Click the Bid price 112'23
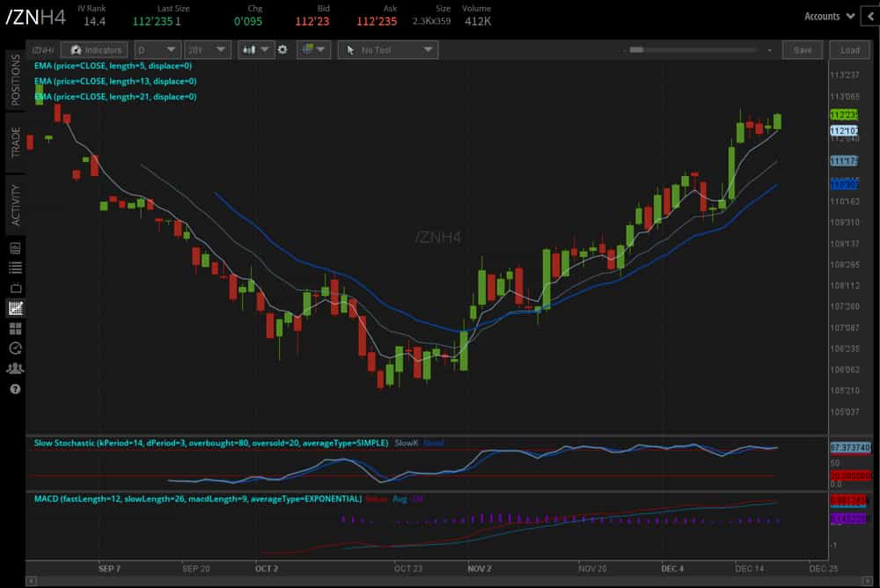Viewport: 880px width, 588px height. pos(312,21)
